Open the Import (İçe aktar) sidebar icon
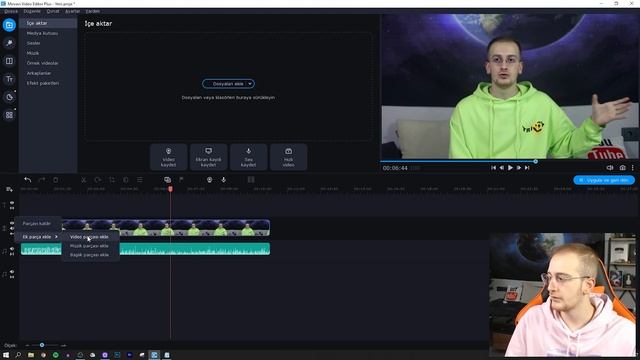 click(x=9, y=25)
